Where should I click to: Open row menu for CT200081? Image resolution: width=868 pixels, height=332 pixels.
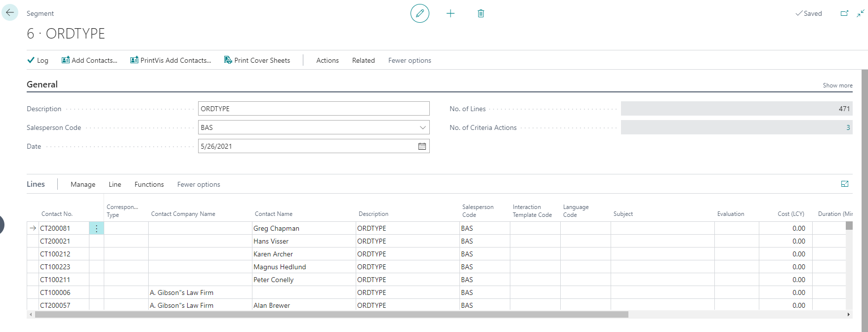pyautogui.click(x=96, y=228)
